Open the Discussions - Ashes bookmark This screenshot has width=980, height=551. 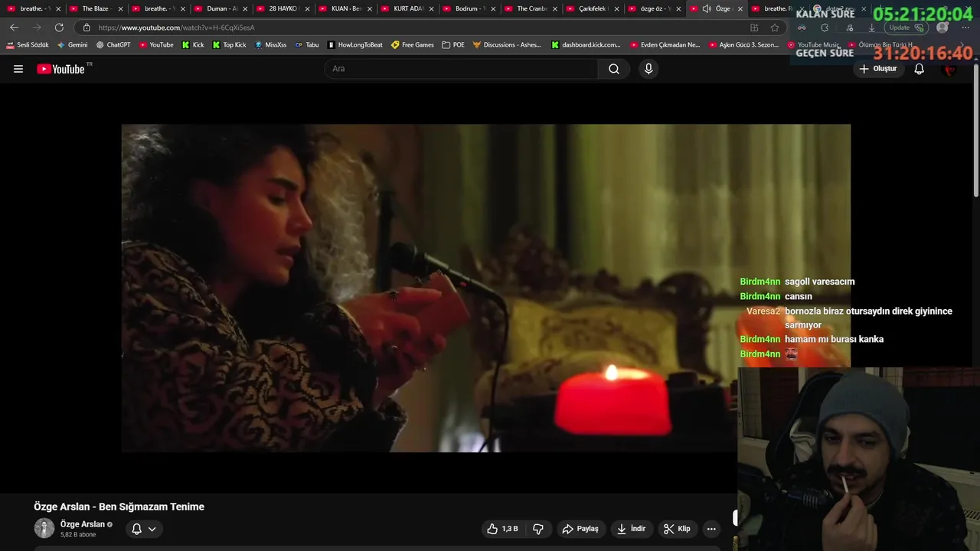(x=506, y=45)
